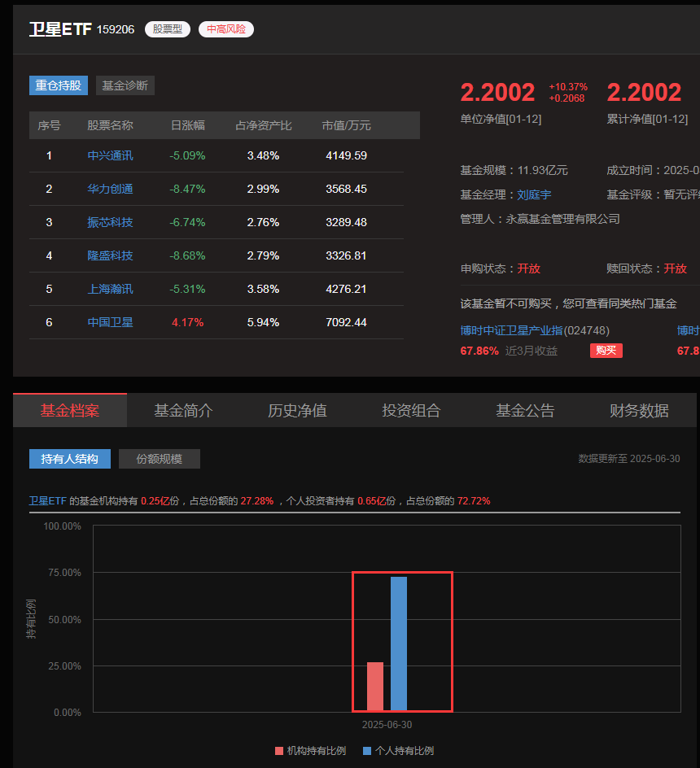Open stock link 中国卫星

point(111,322)
